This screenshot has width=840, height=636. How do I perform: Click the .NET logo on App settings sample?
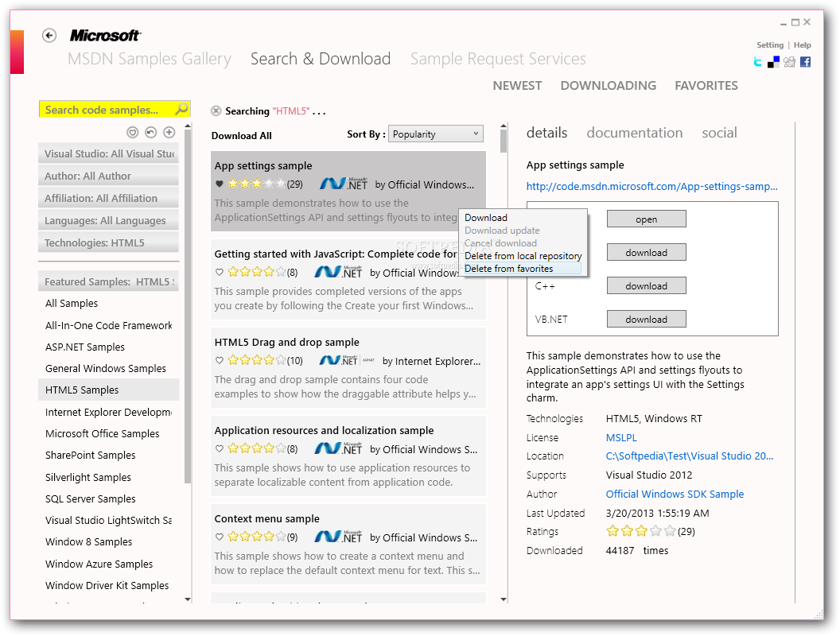click(344, 184)
